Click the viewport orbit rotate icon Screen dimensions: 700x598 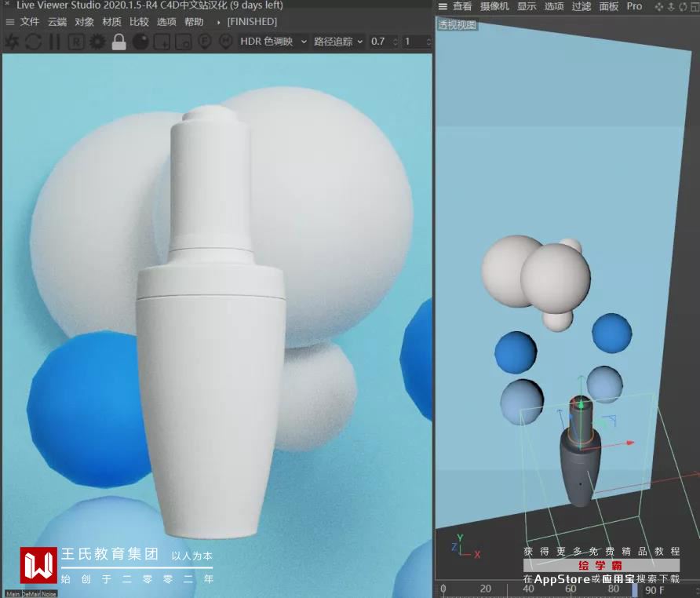coord(683,7)
